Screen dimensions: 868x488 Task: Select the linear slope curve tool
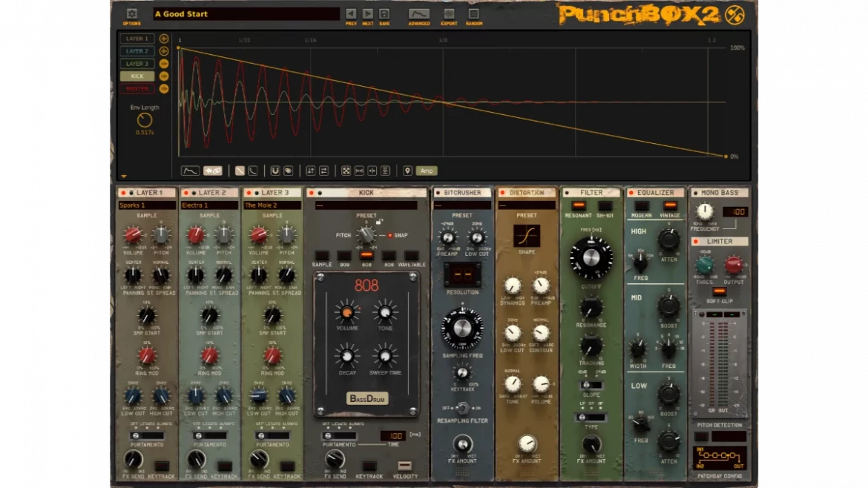tap(240, 171)
